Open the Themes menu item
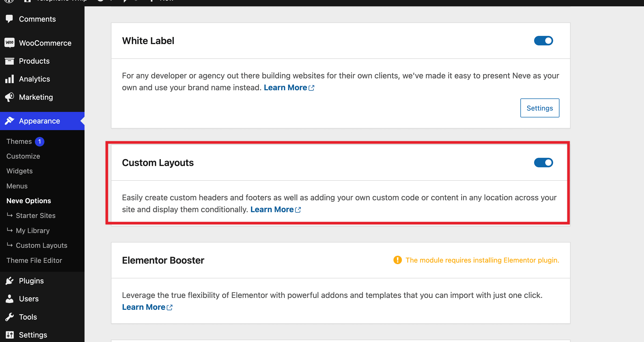The height and width of the screenshot is (342, 644). [x=19, y=141]
